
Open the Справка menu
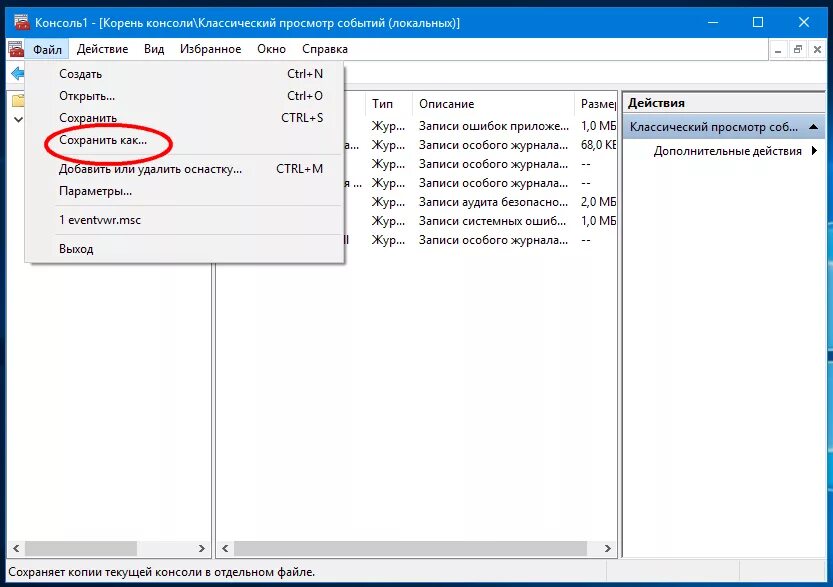click(x=325, y=49)
